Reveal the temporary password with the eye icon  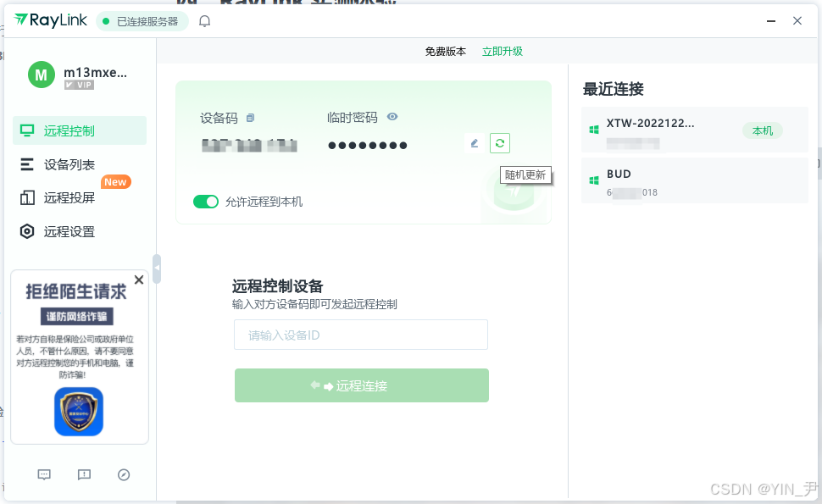pos(392,117)
